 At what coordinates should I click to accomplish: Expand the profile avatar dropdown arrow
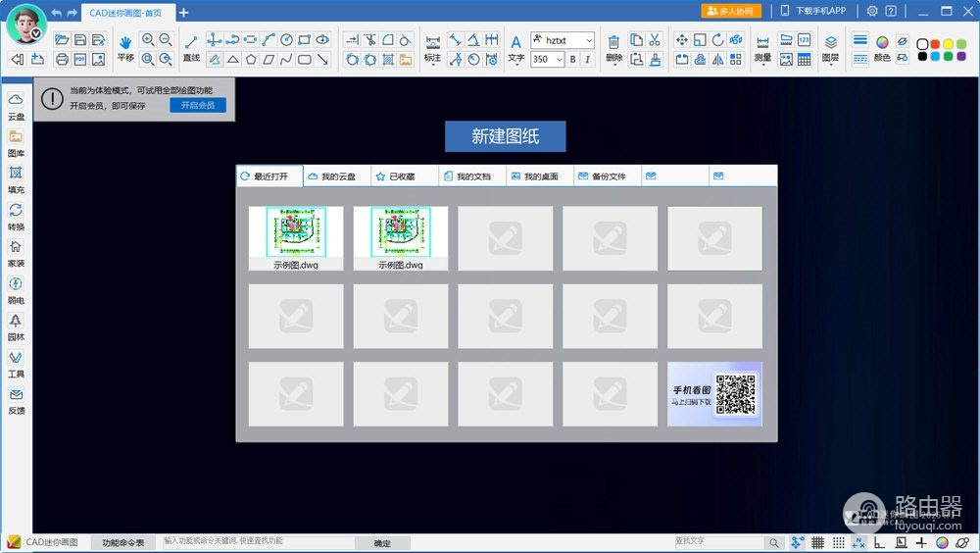(36, 33)
